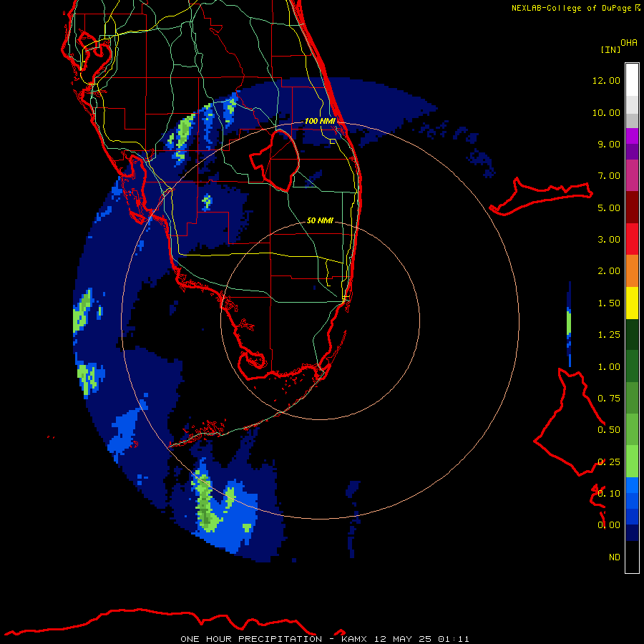
Task: Pick the white swatch atop the legend
Action: tap(632, 80)
